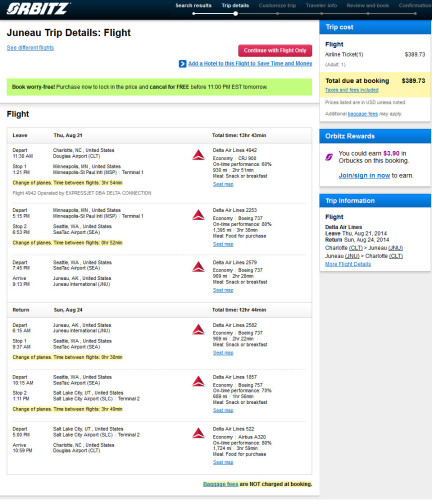Open Baggage fees link at the bottom
The width and height of the screenshot is (432, 500).
click(x=220, y=484)
